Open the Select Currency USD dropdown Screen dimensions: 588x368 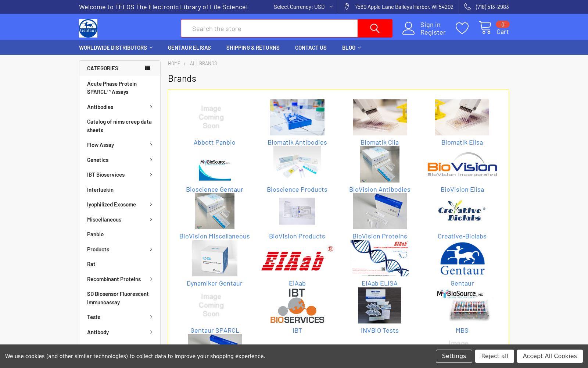pos(303,7)
